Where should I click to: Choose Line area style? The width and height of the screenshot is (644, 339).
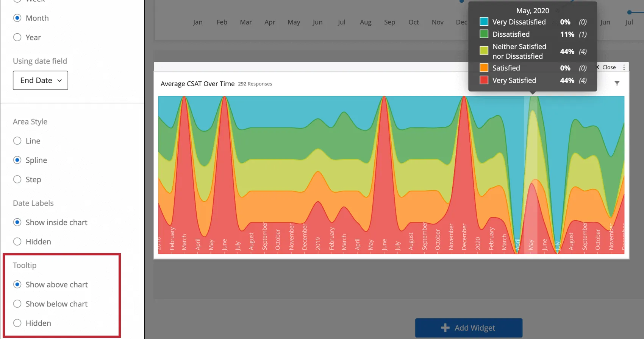click(17, 141)
